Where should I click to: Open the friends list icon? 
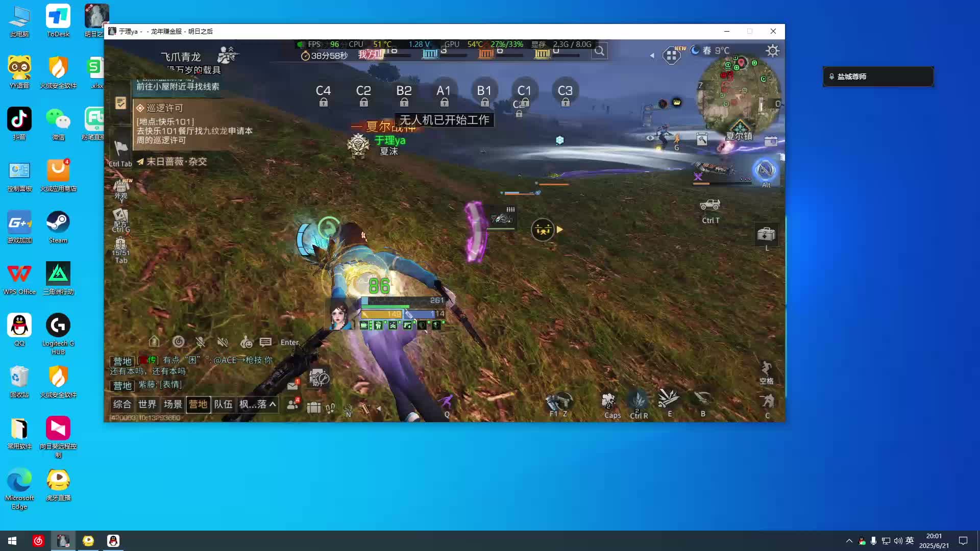click(x=292, y=405)
